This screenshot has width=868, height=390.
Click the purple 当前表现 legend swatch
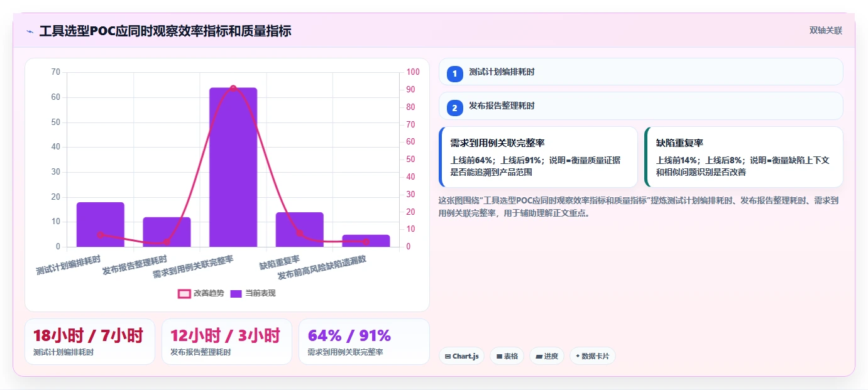tap(236, 293)
